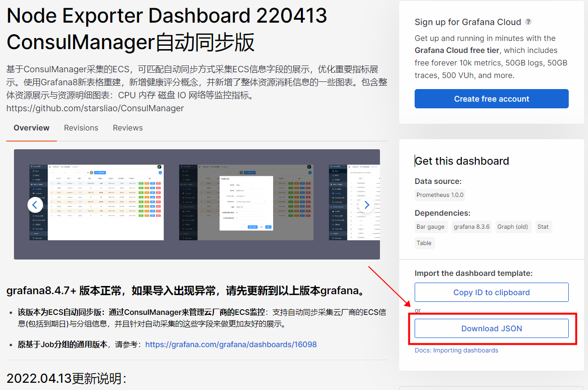
Task: Open the first dashboard screenshot thumbnail
Action: pos(96,202)
